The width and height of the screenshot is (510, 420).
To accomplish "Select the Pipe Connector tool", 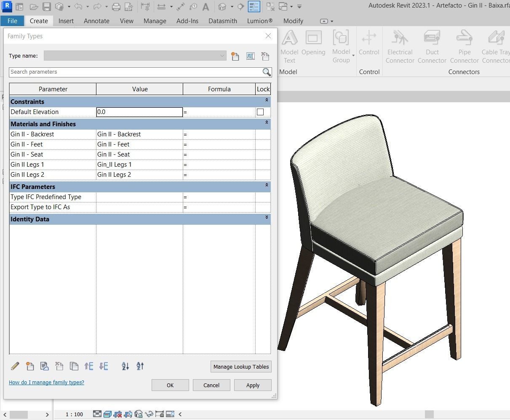I will (x=465, y=46).
